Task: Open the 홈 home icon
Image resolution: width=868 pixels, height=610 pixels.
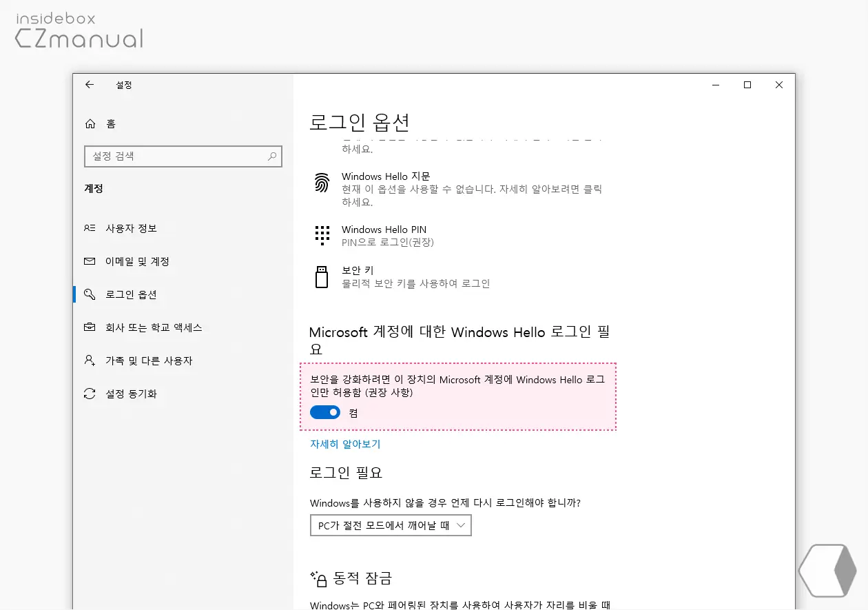Action: (x=90, y=124)
